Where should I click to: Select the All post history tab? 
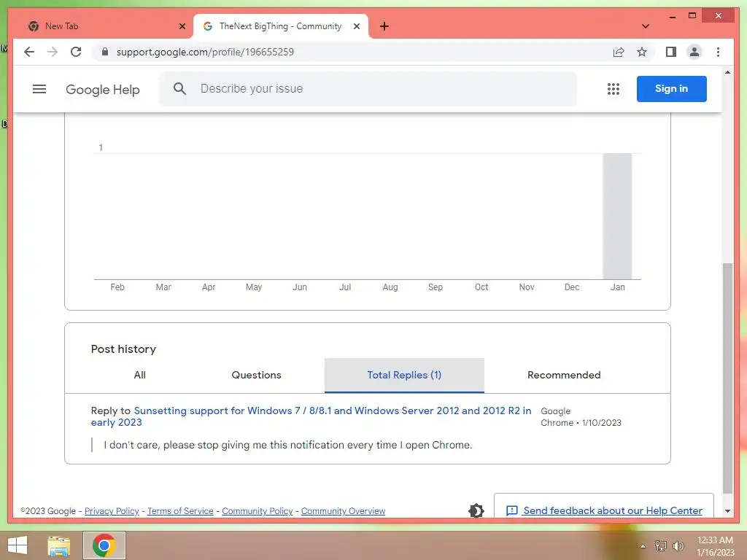(139, 376)
